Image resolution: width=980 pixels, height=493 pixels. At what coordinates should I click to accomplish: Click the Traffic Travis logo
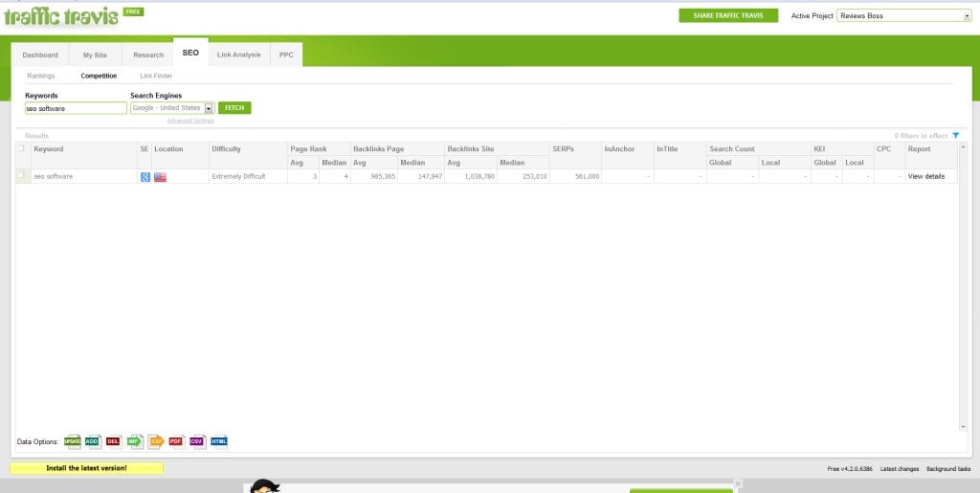point(60,17)
